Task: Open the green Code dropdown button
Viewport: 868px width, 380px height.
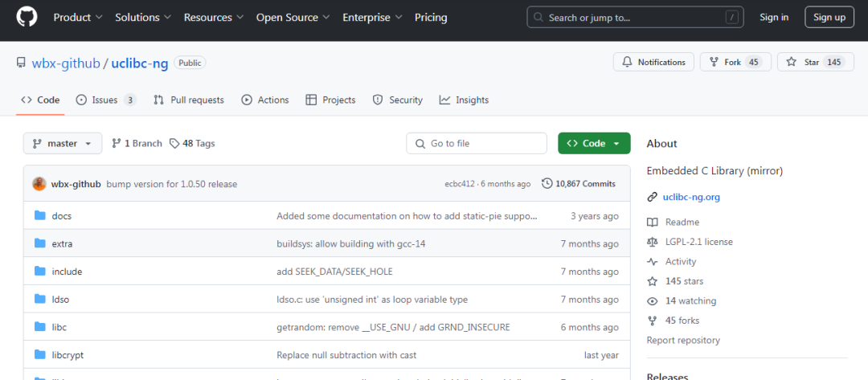Action: click(594, 143)
